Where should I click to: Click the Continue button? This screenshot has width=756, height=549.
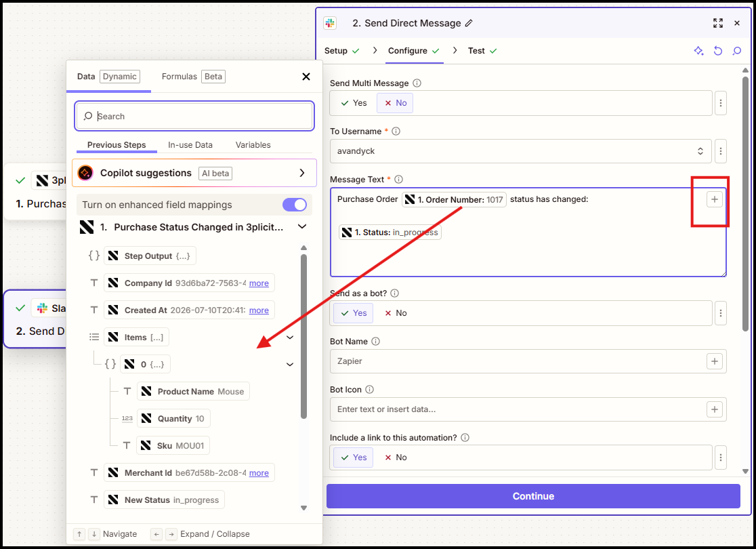click(533, 496)
